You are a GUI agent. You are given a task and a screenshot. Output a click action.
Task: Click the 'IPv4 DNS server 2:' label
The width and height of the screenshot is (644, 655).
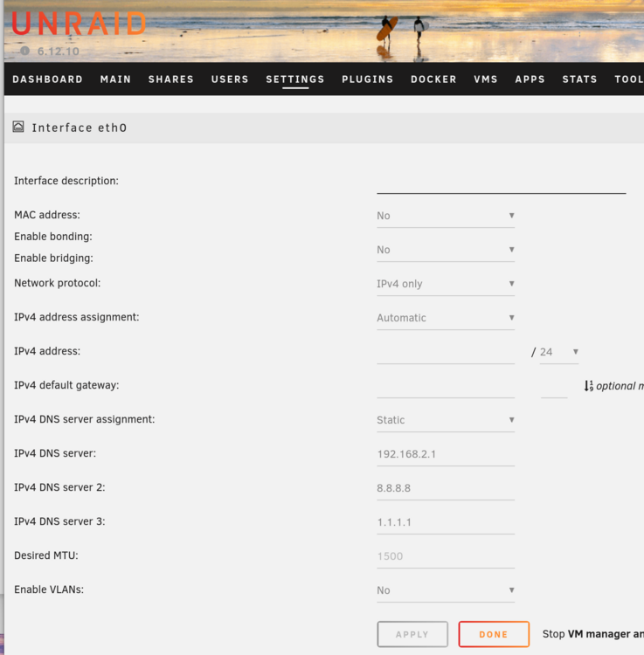coord(59,487)
